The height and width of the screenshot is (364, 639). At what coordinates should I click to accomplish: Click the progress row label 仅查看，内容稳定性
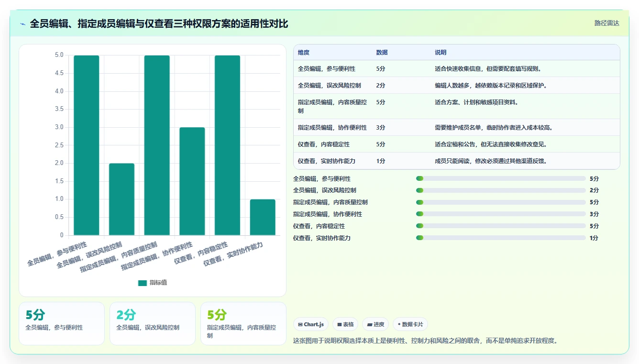319,226
